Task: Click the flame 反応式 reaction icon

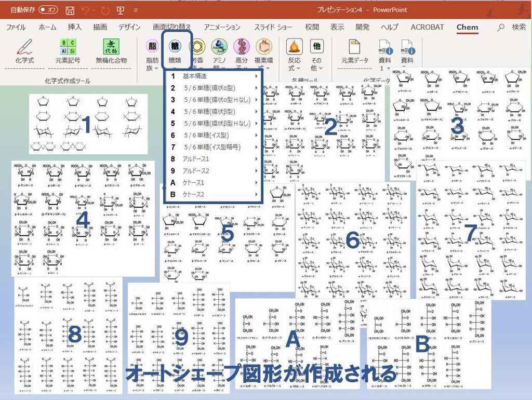Action: click(x=294, y=46)
